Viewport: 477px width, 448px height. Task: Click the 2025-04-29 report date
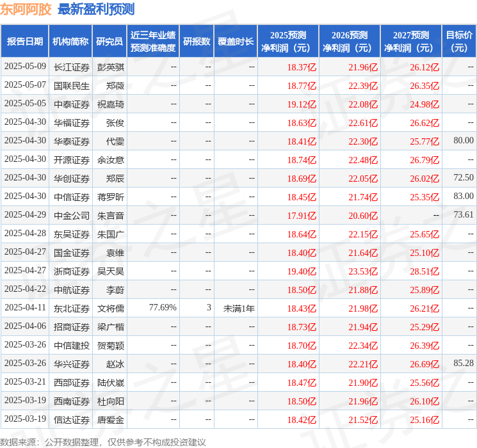tap(25, 215)
